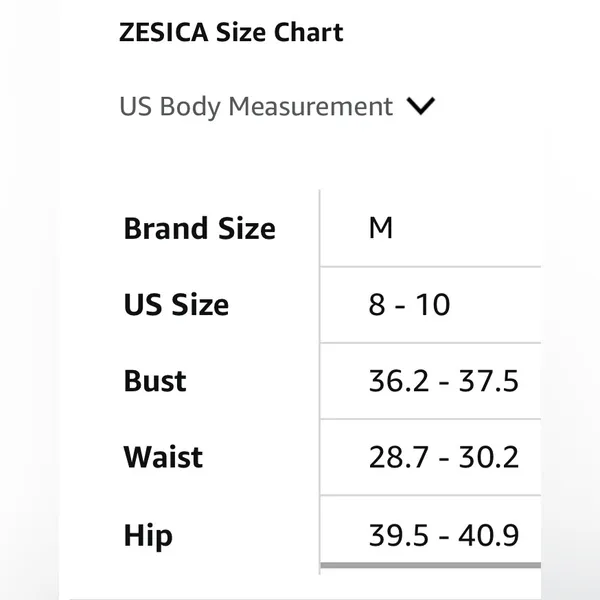The image size is (600, 600).
Task: Click the ZESICA Size Chart heading
Action: coord(231,32)
